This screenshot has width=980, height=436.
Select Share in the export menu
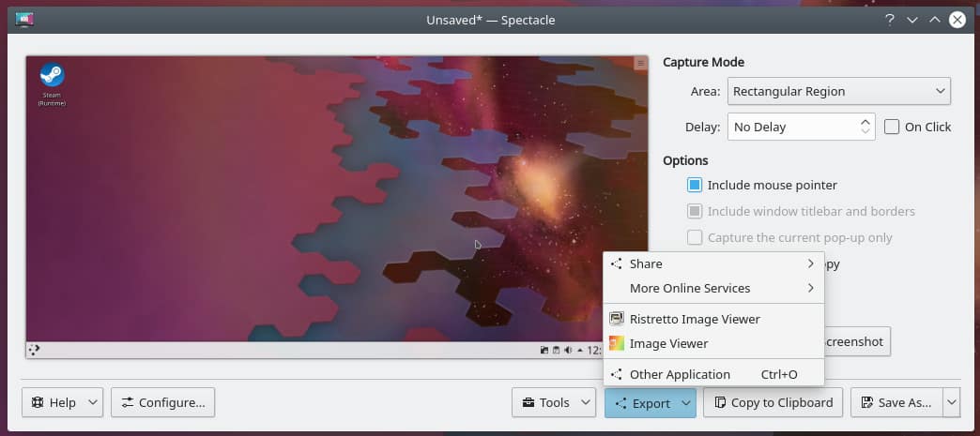click(713, 263)
